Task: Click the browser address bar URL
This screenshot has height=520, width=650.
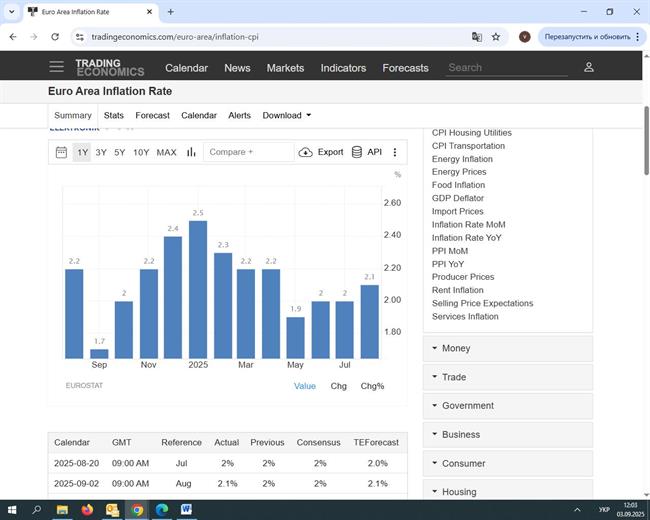Action: (175, 37)
